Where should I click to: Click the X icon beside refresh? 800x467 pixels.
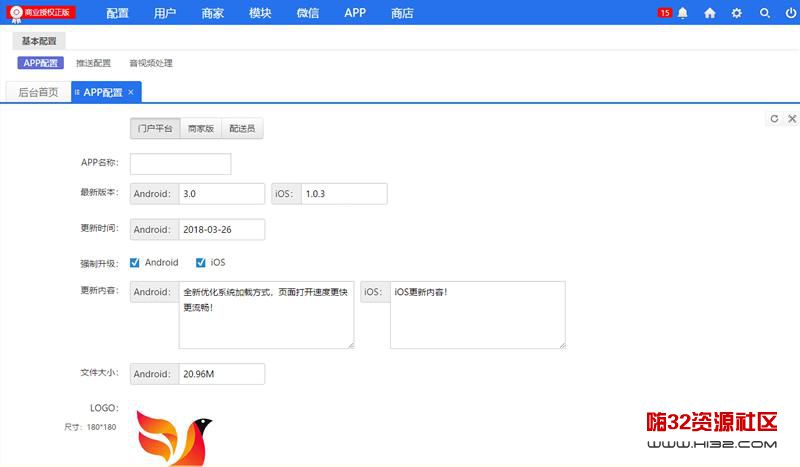pyautogui.click(x=791, y=118)
